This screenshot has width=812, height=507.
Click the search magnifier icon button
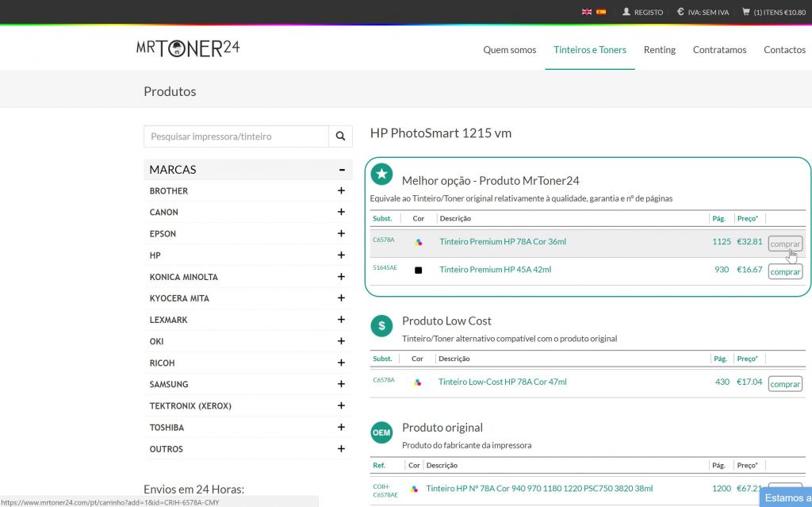click(x=340, y=136)
